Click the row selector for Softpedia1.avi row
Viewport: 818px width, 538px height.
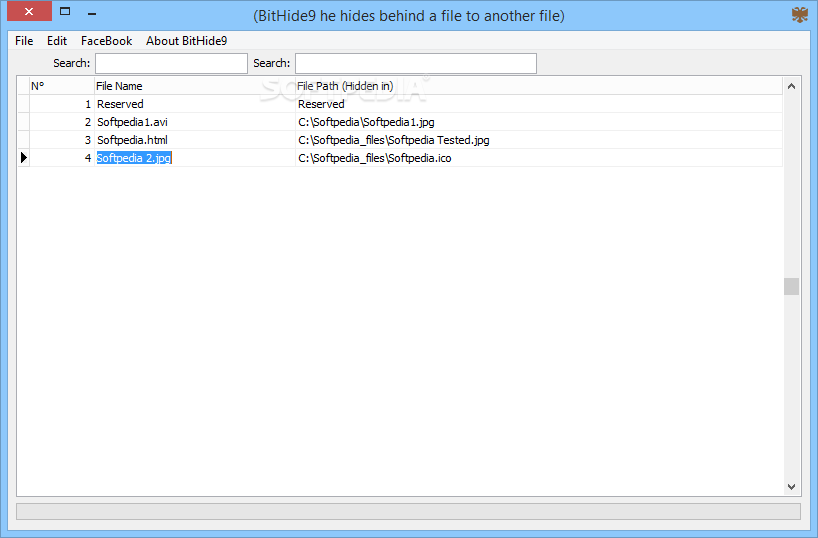coord(23,122)
